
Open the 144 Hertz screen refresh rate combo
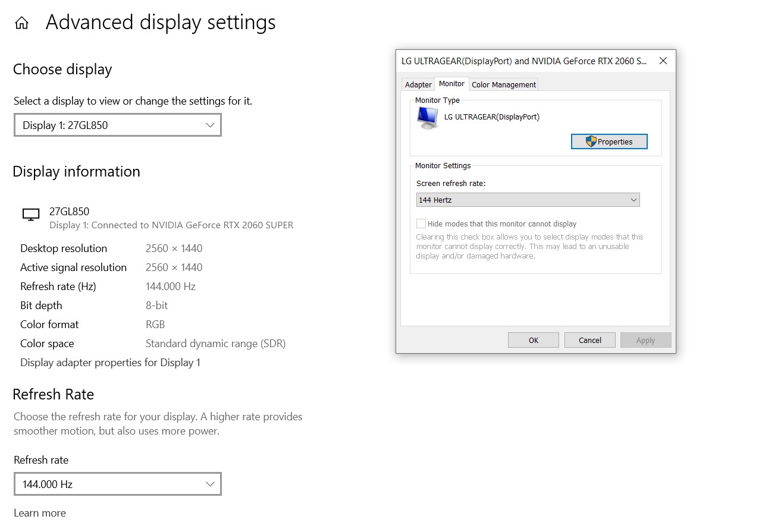pyautogui.click(x=528, y=200)
